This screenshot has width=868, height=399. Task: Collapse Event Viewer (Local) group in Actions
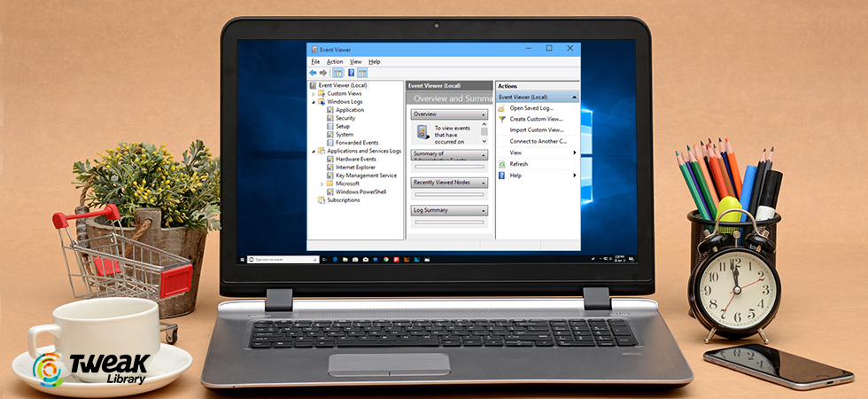coord(574,97)
